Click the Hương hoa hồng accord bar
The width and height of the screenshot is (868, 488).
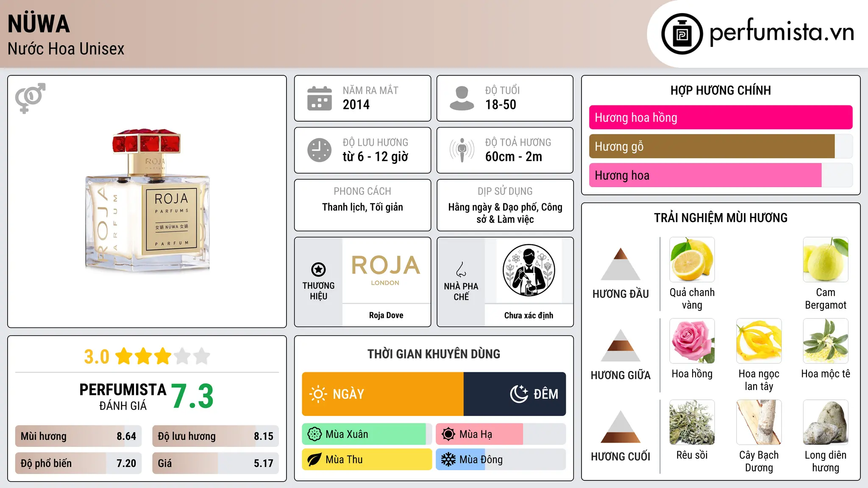tap(721, 117)
